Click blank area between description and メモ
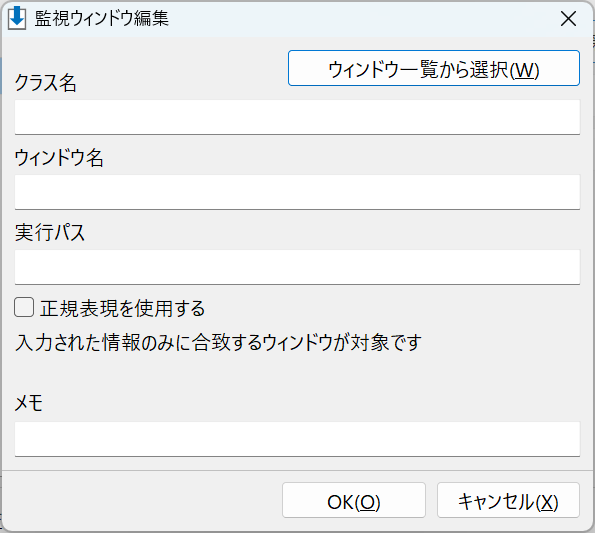Image resolution: width=595 pixels, height=533 pixels. (297, 374)
